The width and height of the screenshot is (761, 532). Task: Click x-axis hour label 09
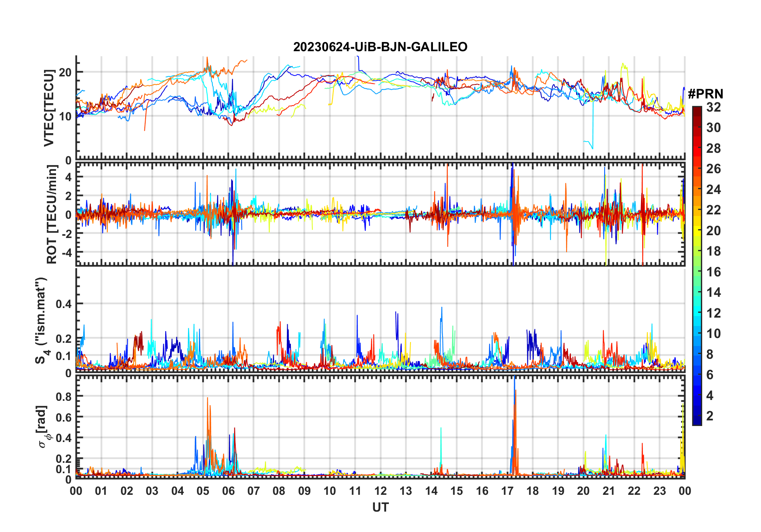[x=304, y=491]
